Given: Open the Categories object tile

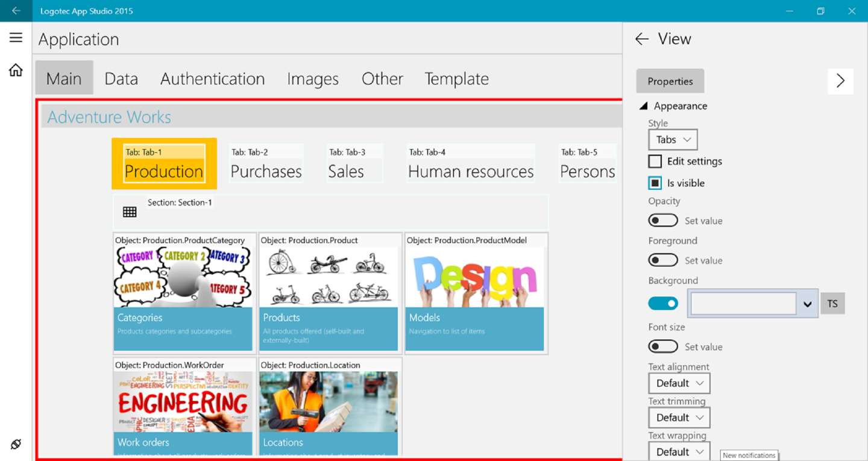Looking at the screenshot, I should tap(183, 293).
